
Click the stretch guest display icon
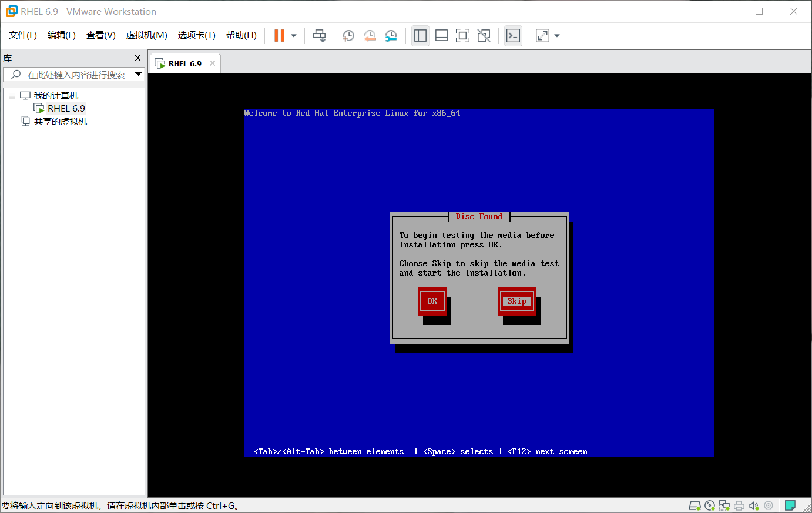[x=542, y=36]
